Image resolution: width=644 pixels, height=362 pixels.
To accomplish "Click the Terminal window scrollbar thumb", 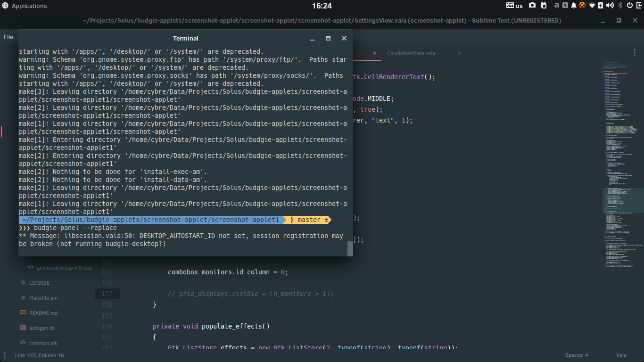I will point(350,248).
